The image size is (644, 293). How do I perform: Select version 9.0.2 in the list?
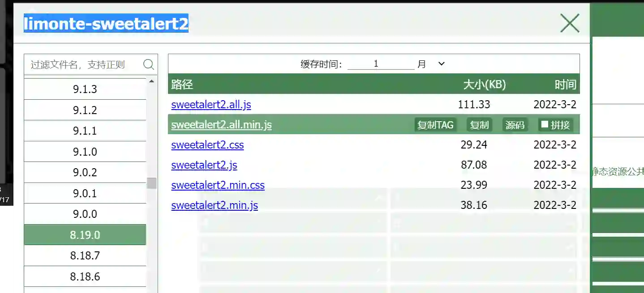[85, 172]
